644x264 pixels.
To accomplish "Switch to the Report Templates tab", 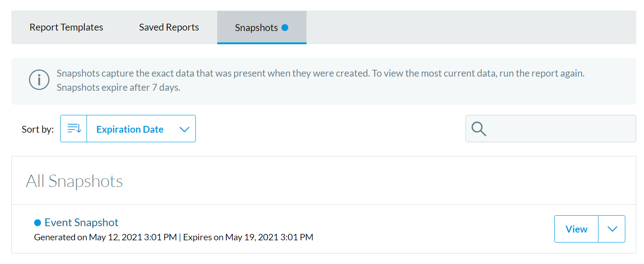I will coord(66,27).
